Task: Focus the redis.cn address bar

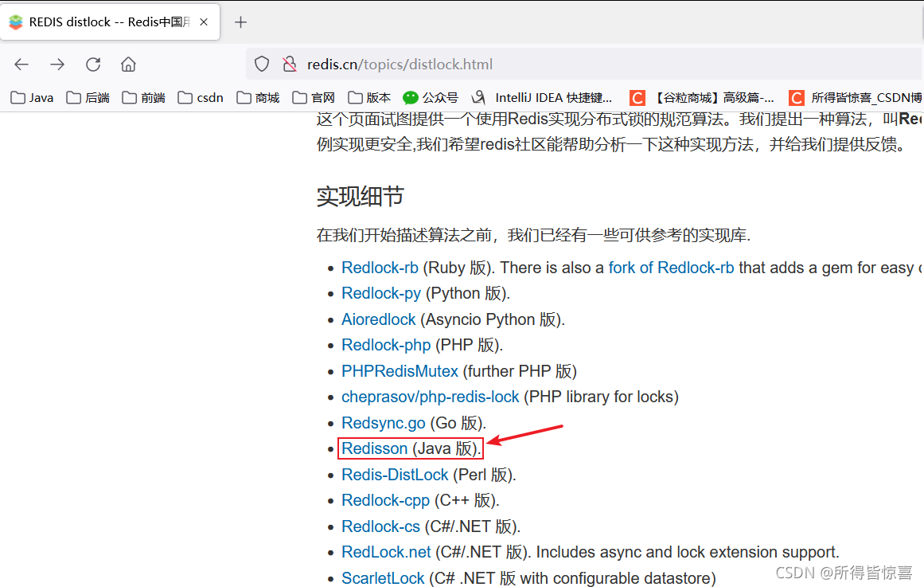Action: tap(583, 65)
